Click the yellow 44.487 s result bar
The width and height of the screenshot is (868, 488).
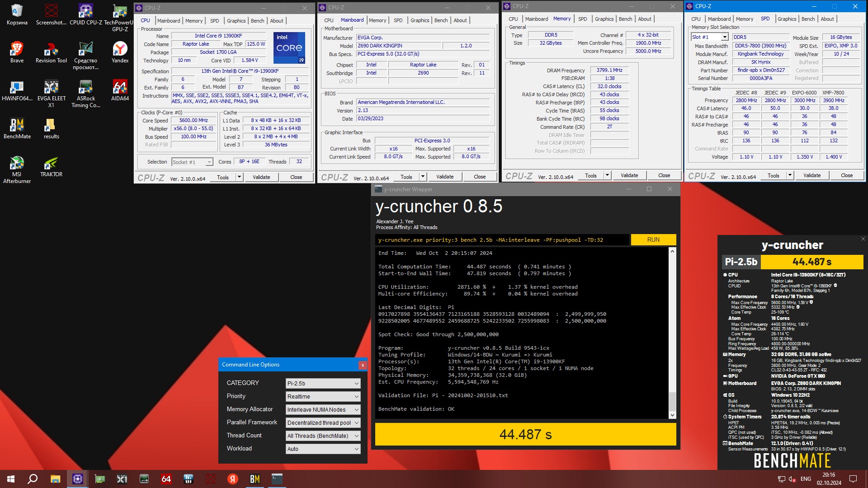(525, 434)
